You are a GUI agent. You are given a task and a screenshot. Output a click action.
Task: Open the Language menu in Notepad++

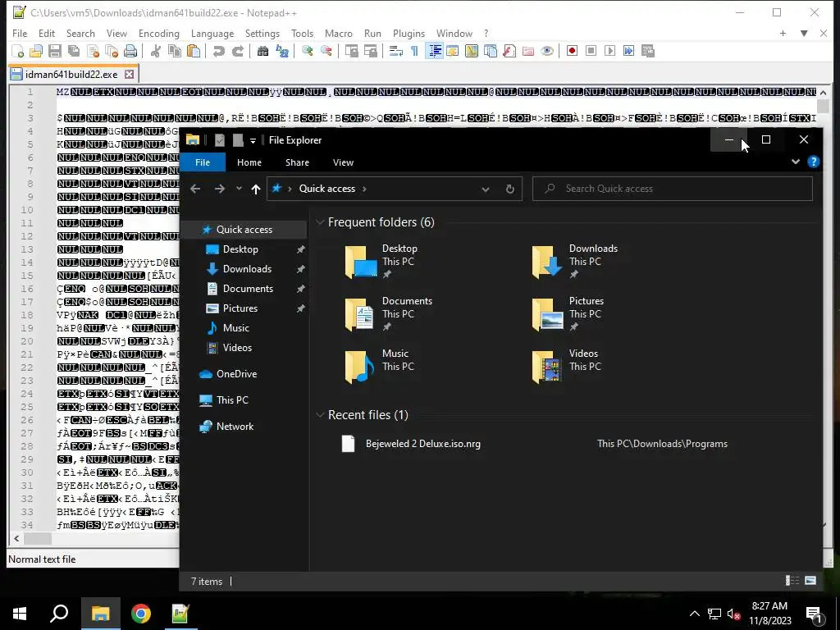click(212, 33)
